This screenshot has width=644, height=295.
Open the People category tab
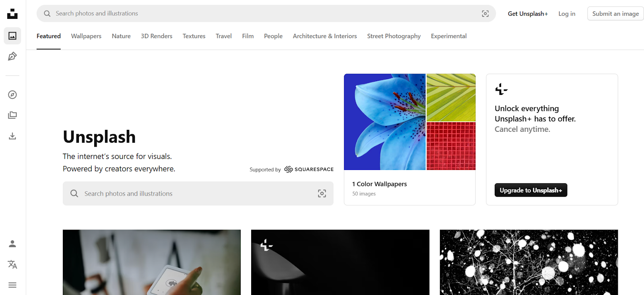point(273,36)
